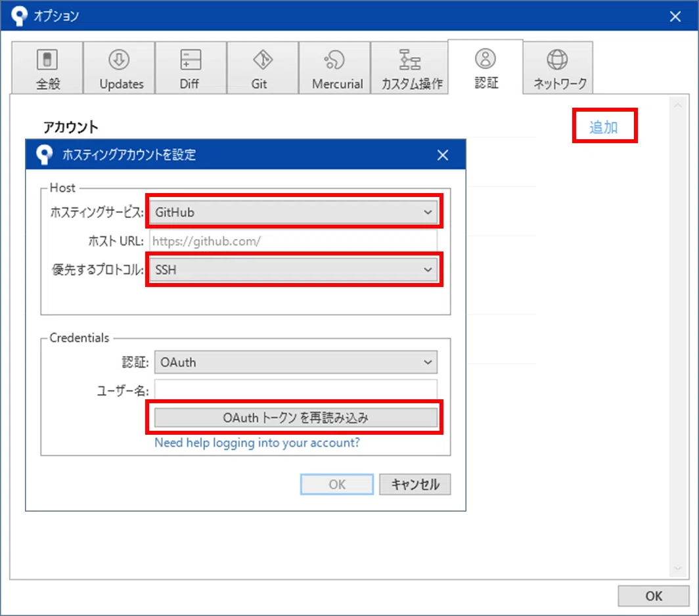Click the scrollbar up arrow in Options
699x616 pixels.
click(x=677, y=106)
